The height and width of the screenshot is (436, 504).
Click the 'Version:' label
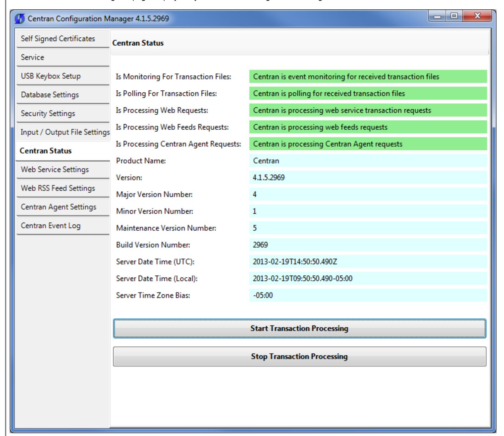[x=129, y=178]
